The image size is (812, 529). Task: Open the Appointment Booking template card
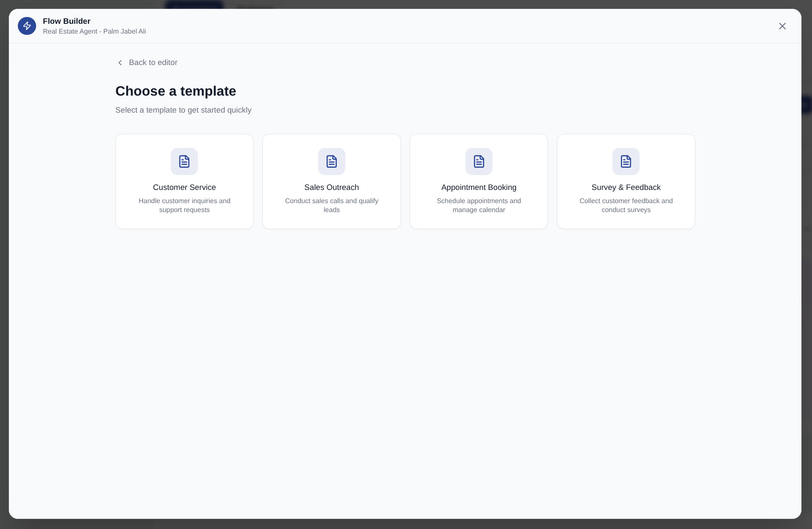tap(479, 181)
